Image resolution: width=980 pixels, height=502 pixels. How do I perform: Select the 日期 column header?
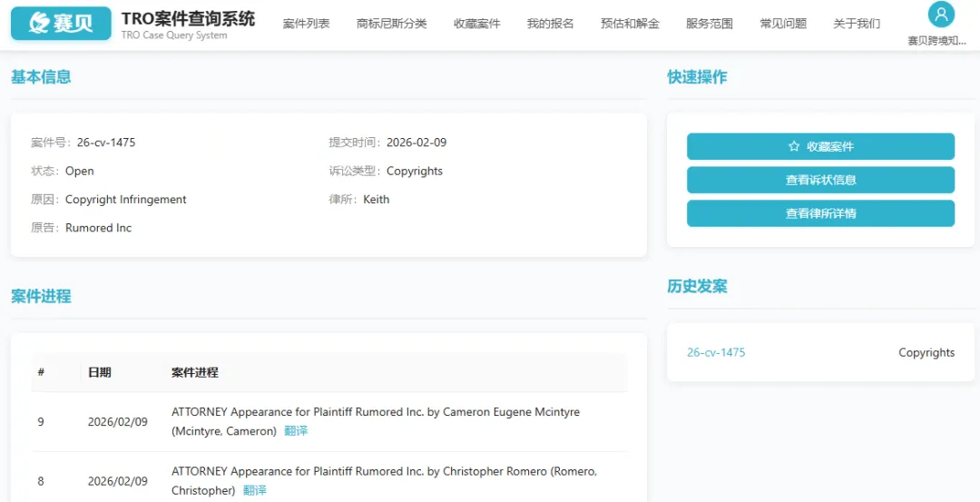point(100,372)
